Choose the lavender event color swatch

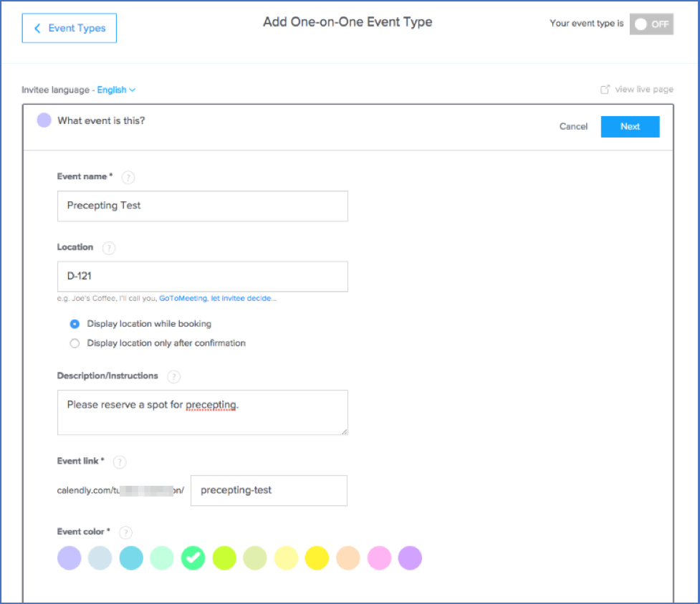69,558
